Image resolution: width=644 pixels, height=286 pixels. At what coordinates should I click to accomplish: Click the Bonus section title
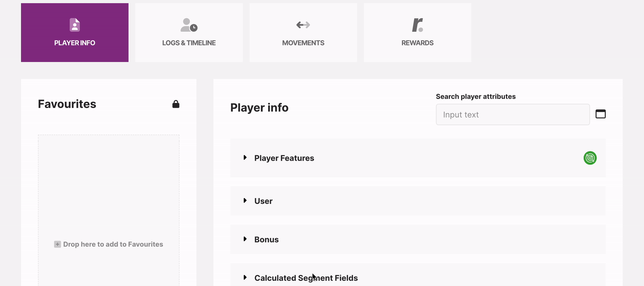266,239
